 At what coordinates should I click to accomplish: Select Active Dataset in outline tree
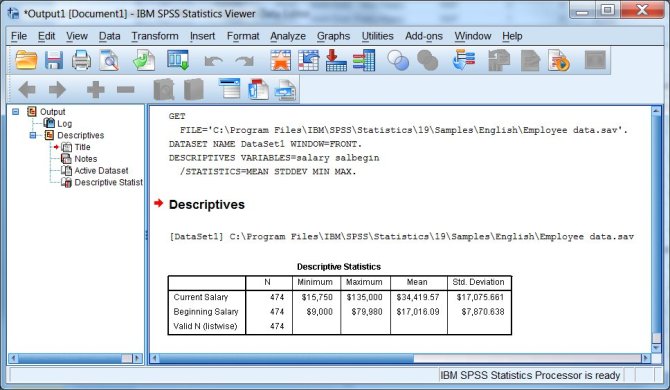[101, 171]
